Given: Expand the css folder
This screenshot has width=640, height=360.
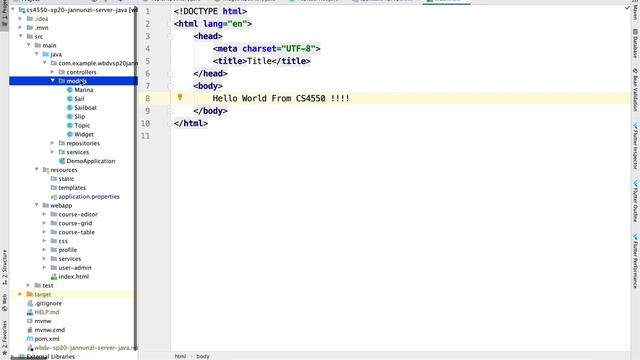Looking at the screenshot, I should [x=44, y=241].
